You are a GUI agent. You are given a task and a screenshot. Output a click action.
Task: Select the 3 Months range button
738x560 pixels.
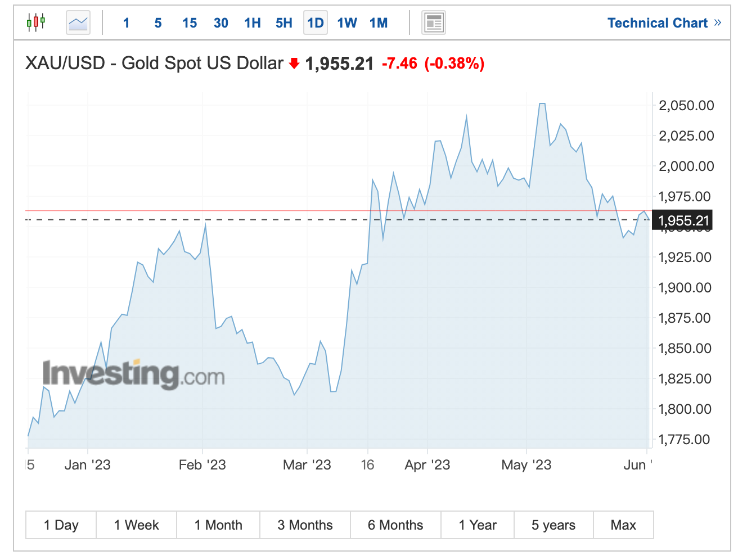click(305, 525)
